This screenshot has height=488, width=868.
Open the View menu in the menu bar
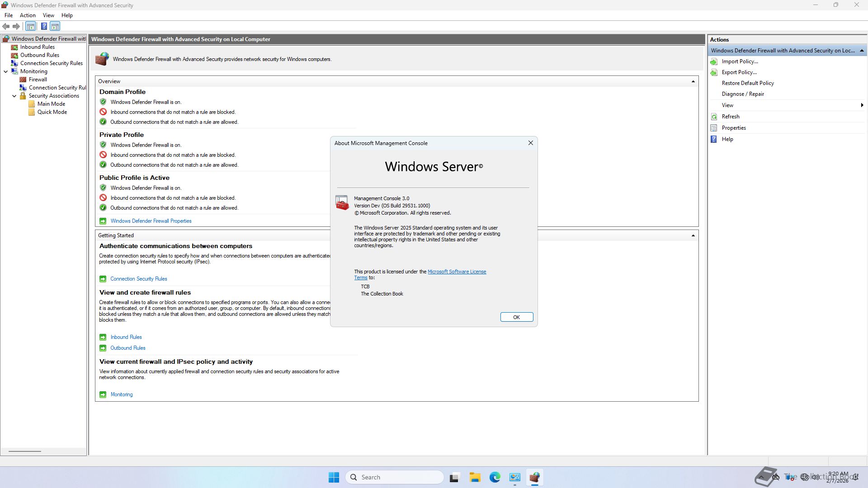pyautogui.click(x=48, y=15)
